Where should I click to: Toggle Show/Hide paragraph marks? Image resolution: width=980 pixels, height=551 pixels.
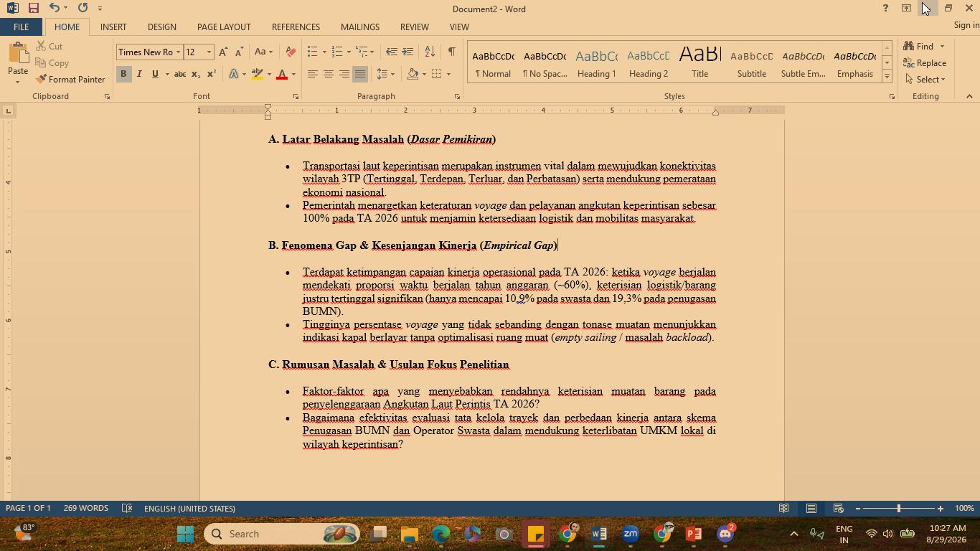click(x=451, y=52)
